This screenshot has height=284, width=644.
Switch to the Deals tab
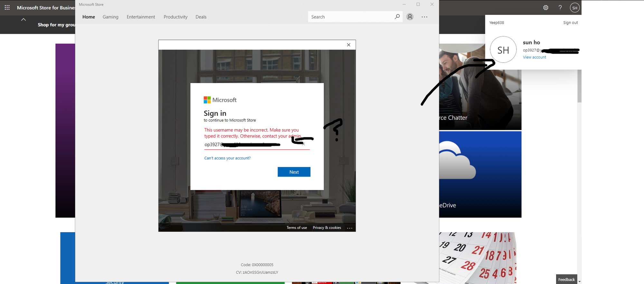coord(201,17)
